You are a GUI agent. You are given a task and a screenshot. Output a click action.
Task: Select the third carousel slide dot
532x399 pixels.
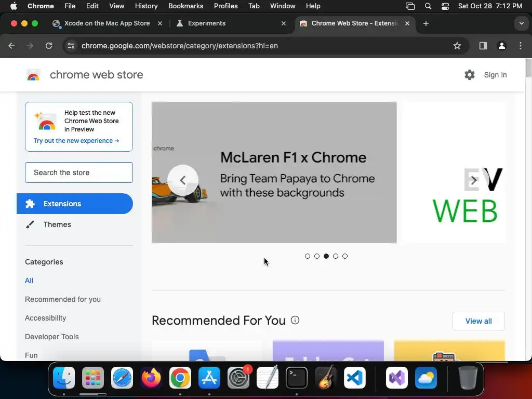[326, 256]
